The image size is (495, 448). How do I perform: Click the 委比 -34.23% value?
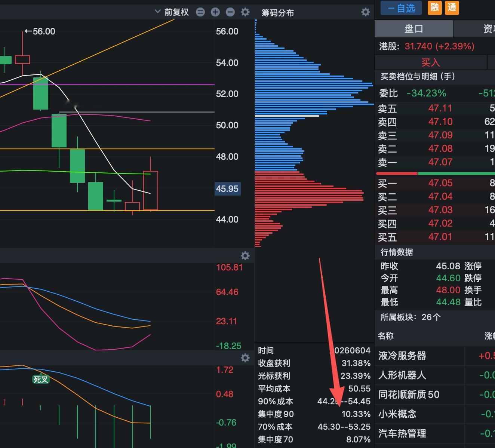pyautogui.click(x=426, y=93)
